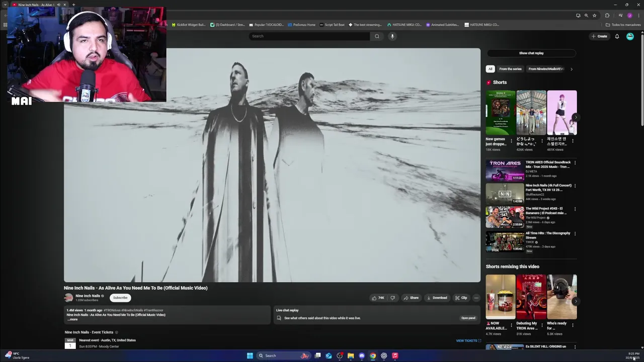This screenshot has height=362, width=644.
Task: Like the video with 74K thumbs up
Action: (x=378, y=298)
